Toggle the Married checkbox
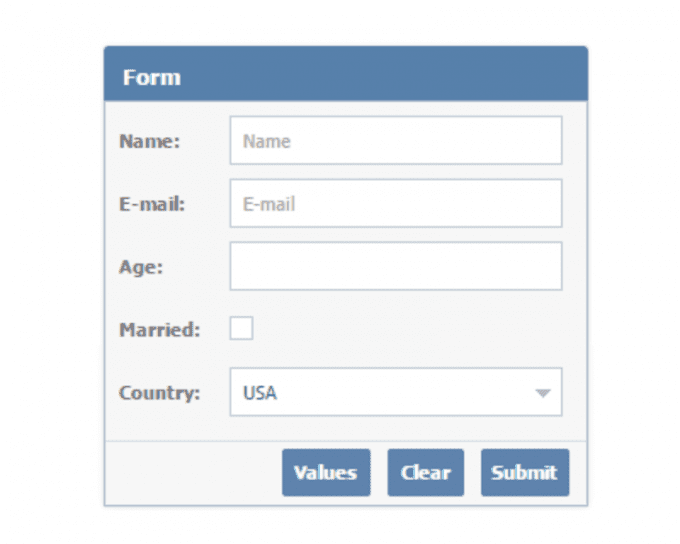The width and height of the screenshot is (680, 544). click(241, 329)
